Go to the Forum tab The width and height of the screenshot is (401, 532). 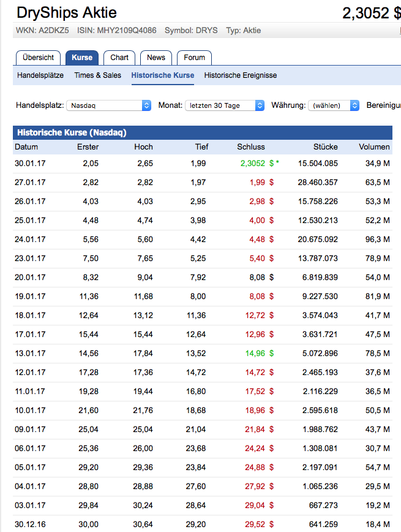click(x=195, y=58)
